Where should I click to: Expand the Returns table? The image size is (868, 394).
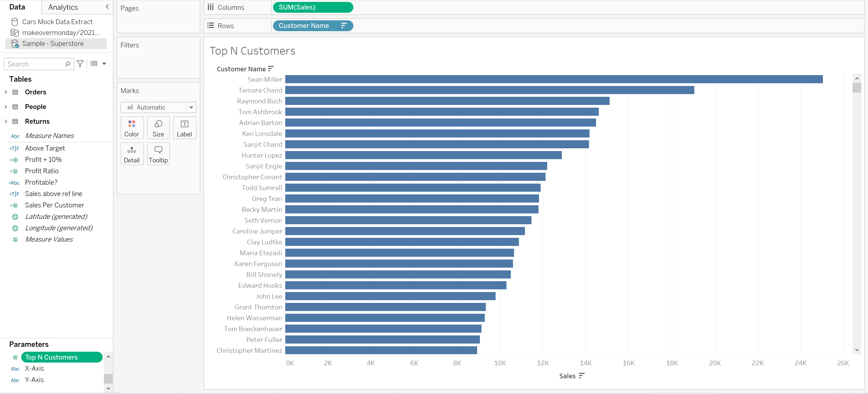click(6, 121)
